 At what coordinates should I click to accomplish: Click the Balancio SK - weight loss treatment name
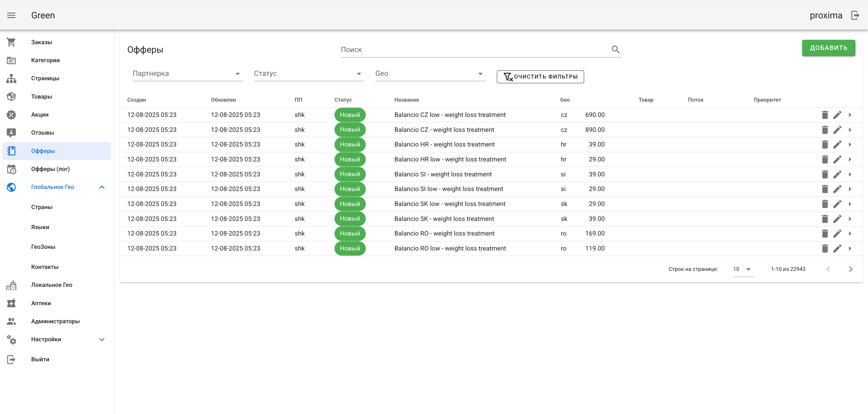tap(444, 219)
